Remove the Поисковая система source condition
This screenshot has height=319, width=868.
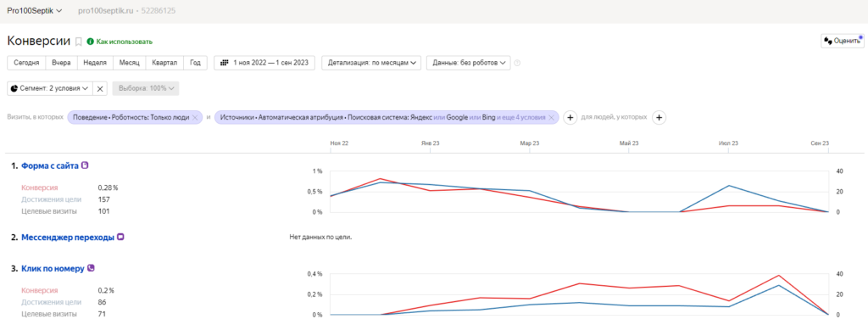click(551, 117)
